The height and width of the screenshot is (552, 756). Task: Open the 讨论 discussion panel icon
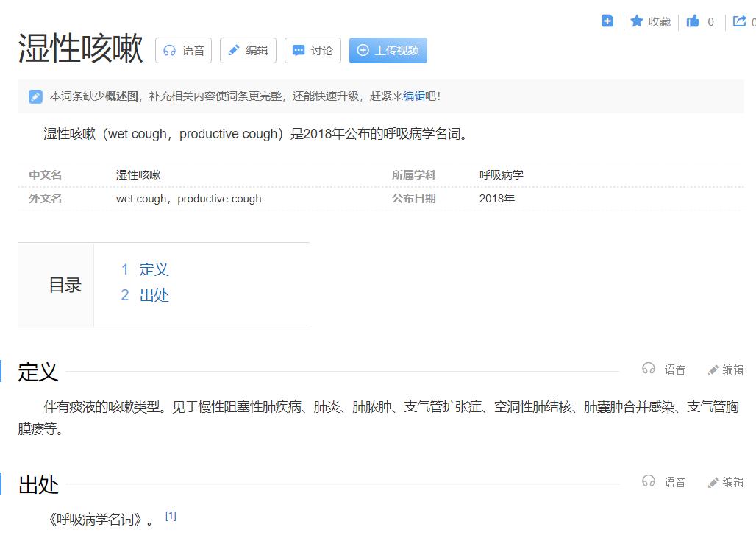312,50
